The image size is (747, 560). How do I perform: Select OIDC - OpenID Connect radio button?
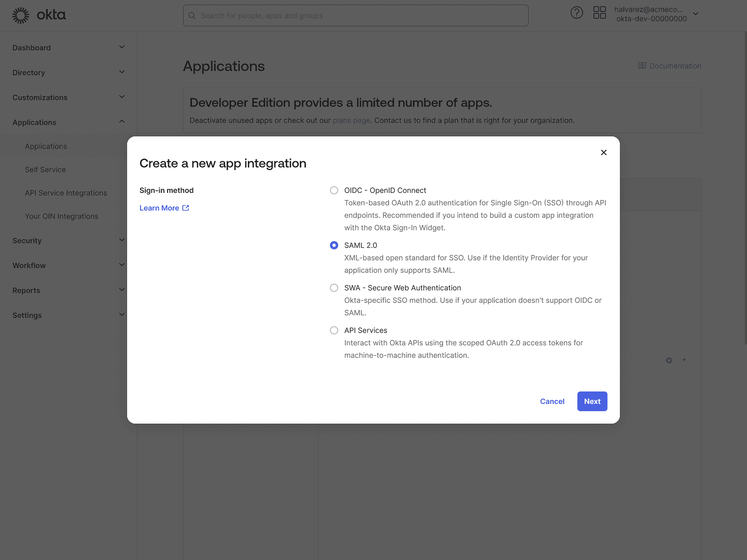[x=334, y=190]
